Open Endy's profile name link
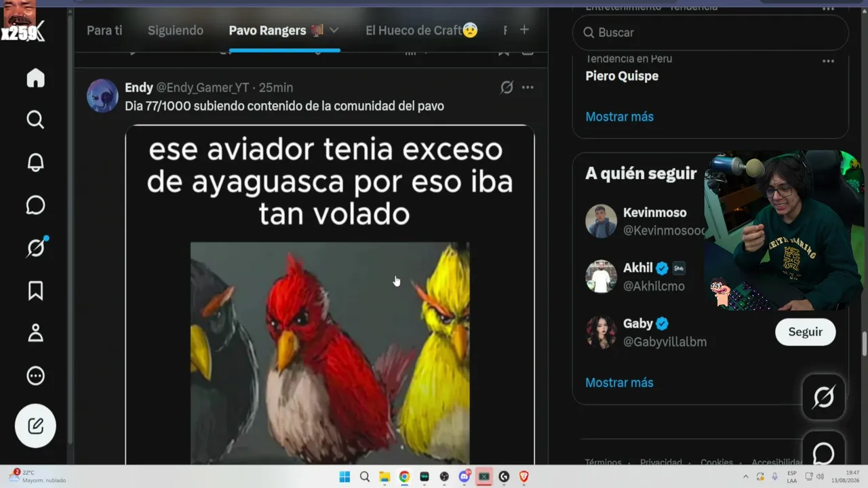The image size is (868, 488). (x=139, y=87)
